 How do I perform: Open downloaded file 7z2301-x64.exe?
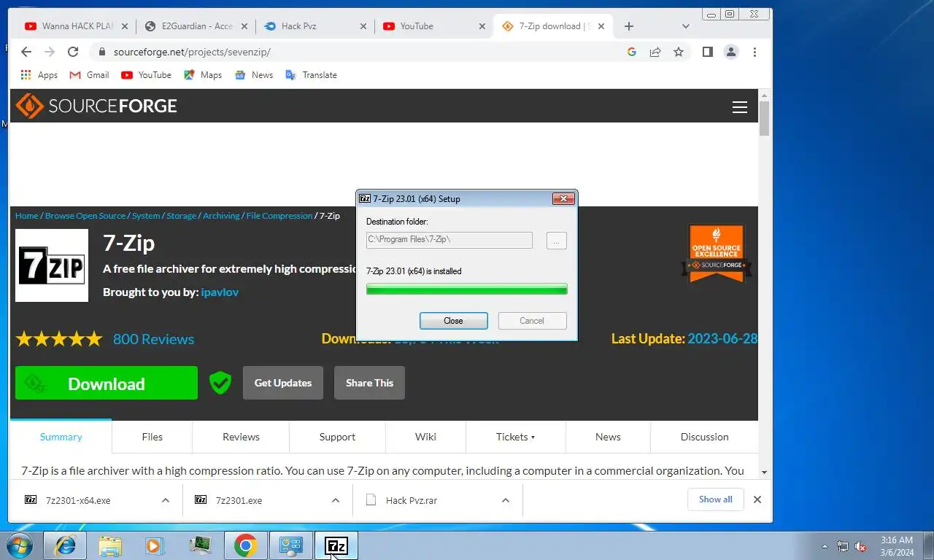[x=78, y=500]
